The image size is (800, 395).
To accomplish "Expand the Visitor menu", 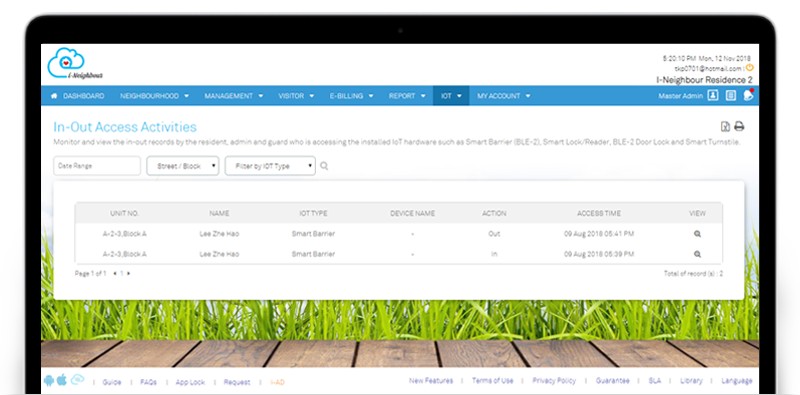I will [296, 96].
